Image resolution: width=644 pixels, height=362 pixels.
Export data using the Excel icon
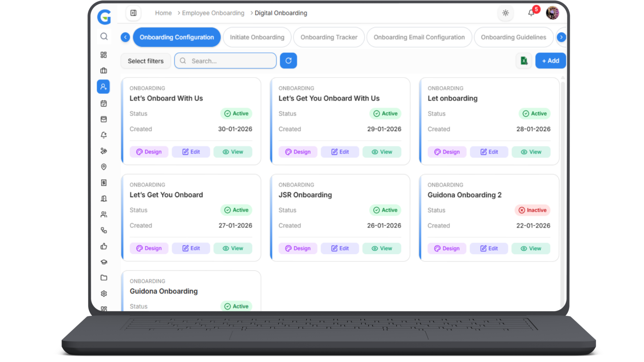point(524,61)
